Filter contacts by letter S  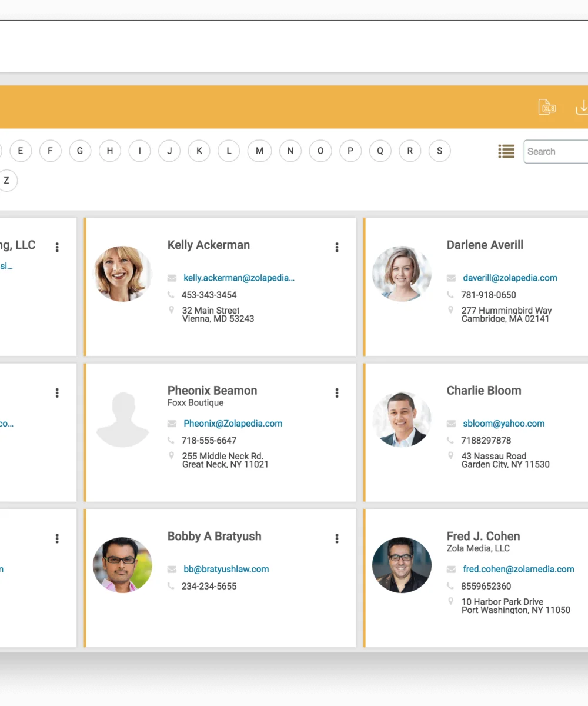(x=439, y=151)
